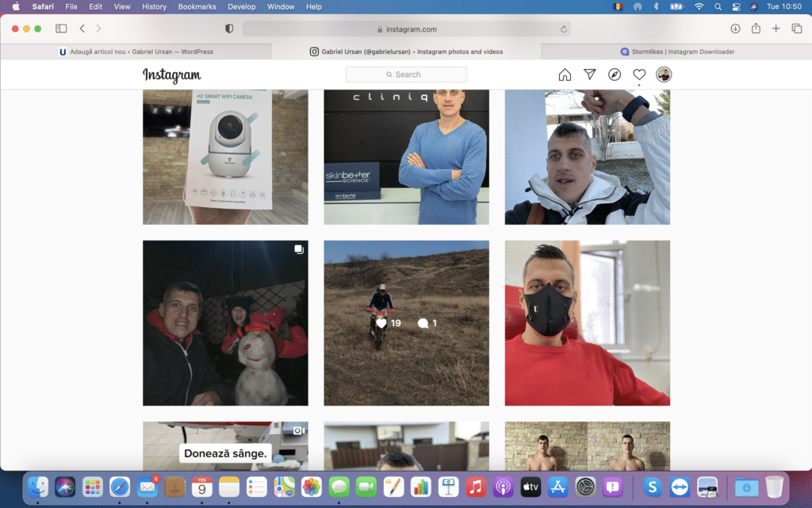Open a new Safari tab with plus
This screenshot has width=812, height=508.
click(776, 29)
